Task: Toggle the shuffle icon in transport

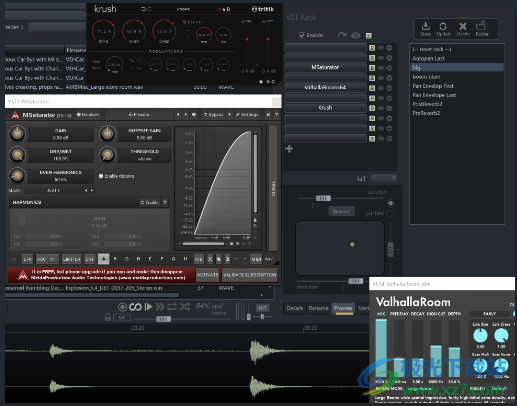Action: pyautogui.click(x=185, y=307)
